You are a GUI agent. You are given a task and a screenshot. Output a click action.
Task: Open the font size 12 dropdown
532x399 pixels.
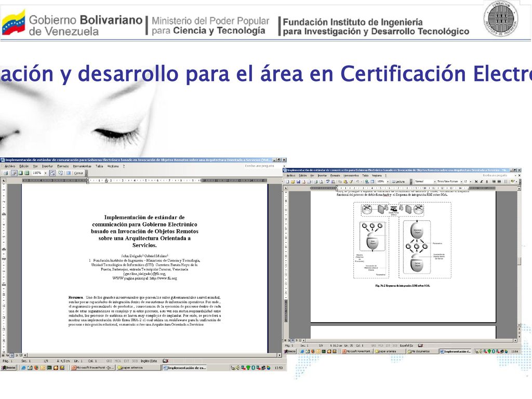[x=471, y=181]
